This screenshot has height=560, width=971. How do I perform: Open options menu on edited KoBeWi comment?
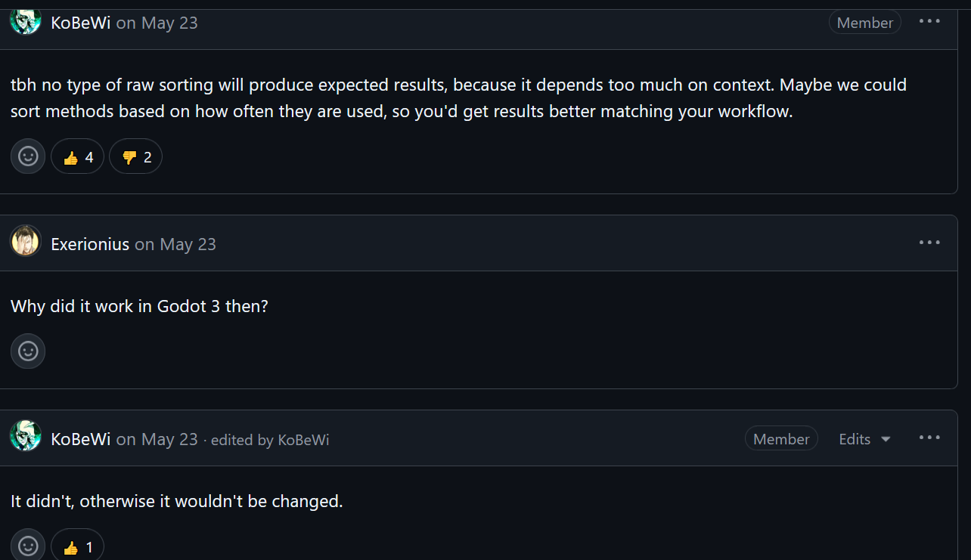point(929,438)
